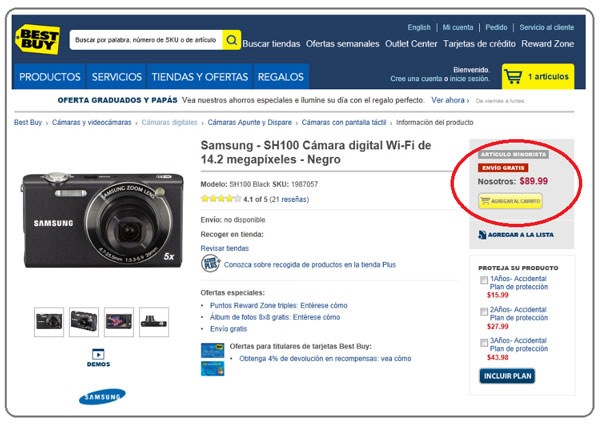
Task: Play the Demos video icon
Action: tap(98, 353)
